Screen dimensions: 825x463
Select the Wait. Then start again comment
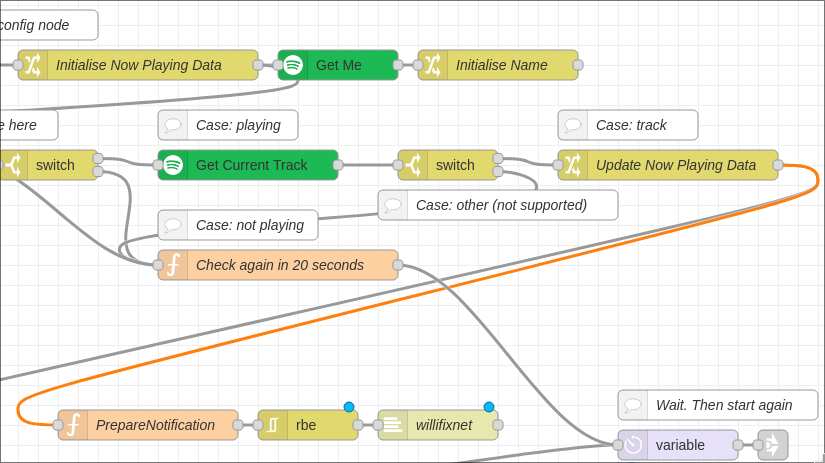click(718, 405)
